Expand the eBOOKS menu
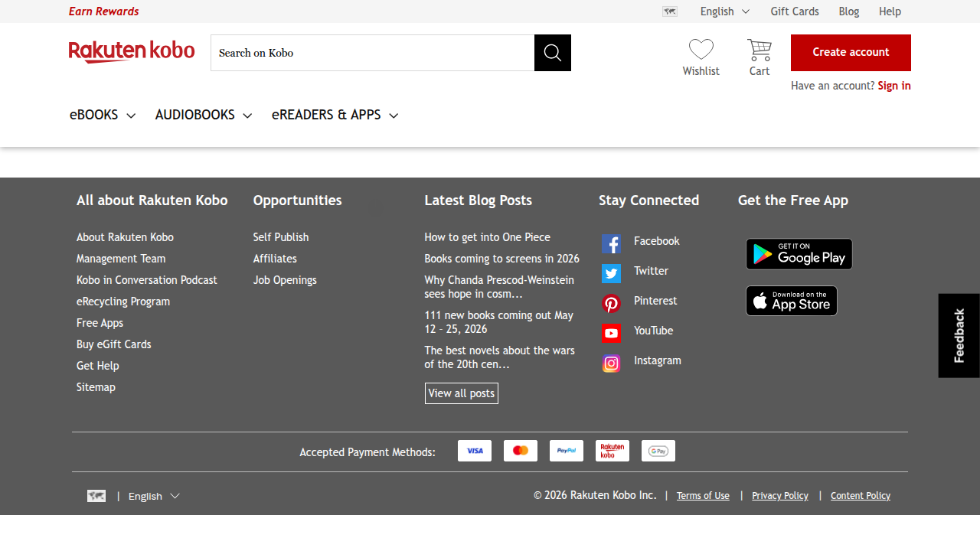 103,115
